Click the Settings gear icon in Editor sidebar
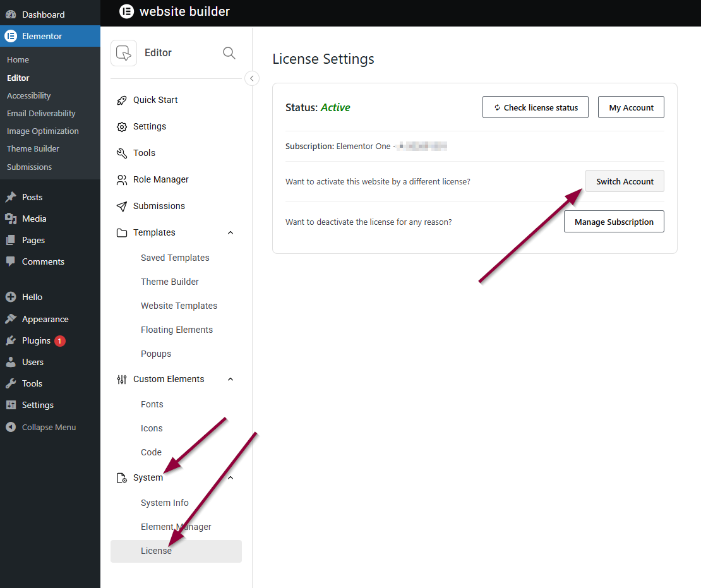701x588 pixels. (x=122, y=126)
